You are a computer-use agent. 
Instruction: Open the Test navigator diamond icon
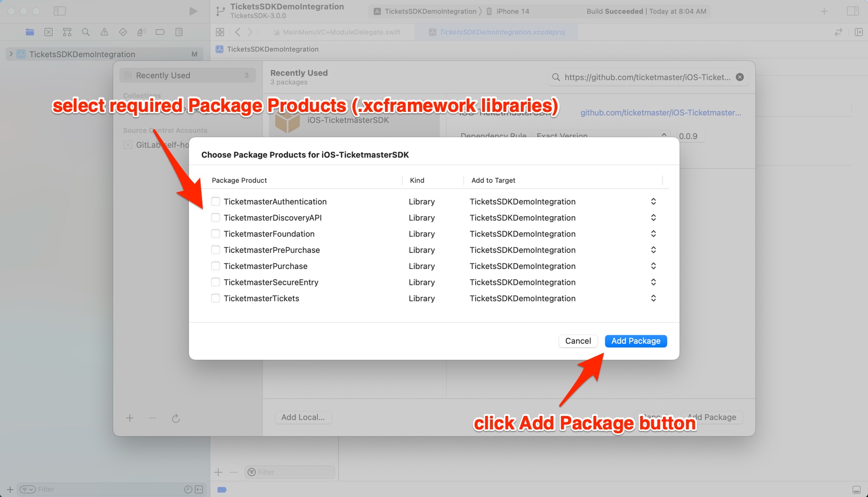123,32
